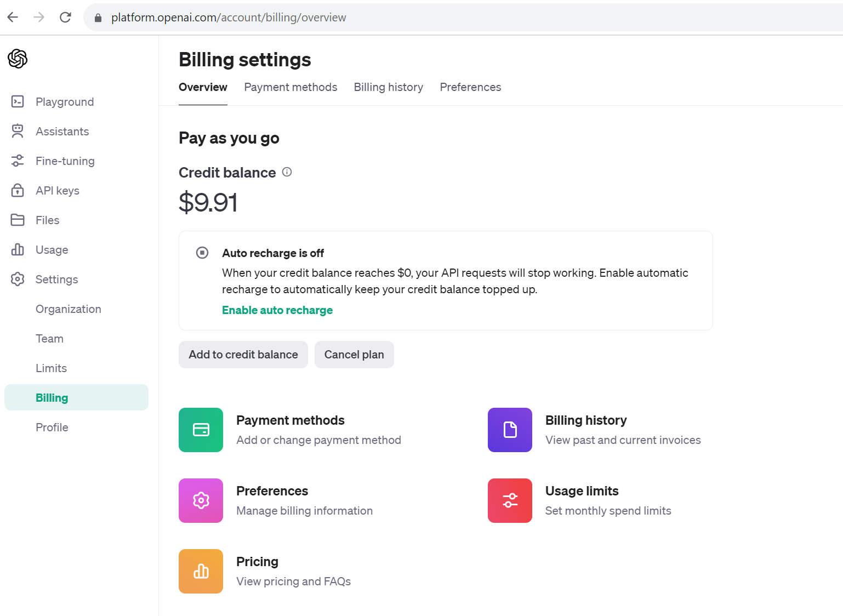Click the address bar padlock icon
This screenshot has height=616, width=843.
[x=98, y=18]
